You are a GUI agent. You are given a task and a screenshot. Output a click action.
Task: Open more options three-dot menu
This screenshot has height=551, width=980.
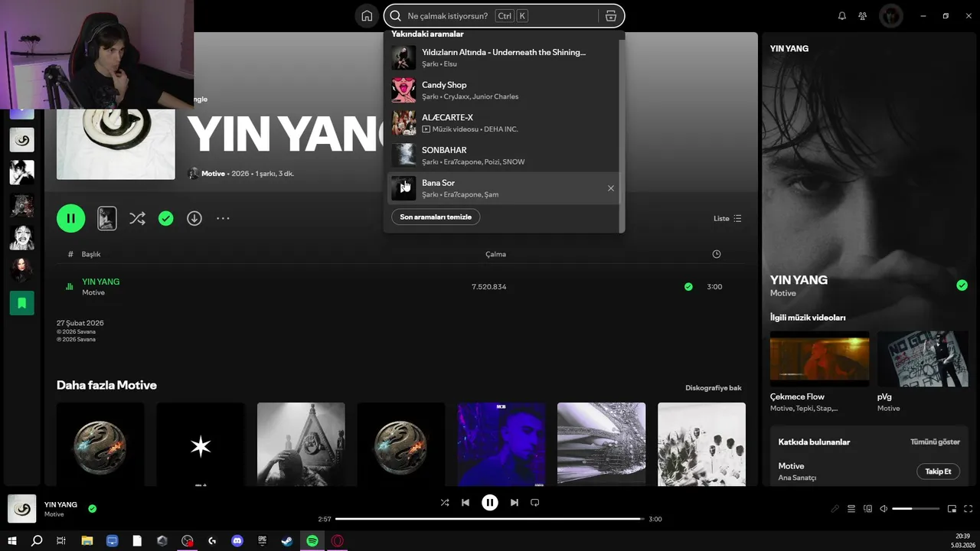click(x=223, y=218)
